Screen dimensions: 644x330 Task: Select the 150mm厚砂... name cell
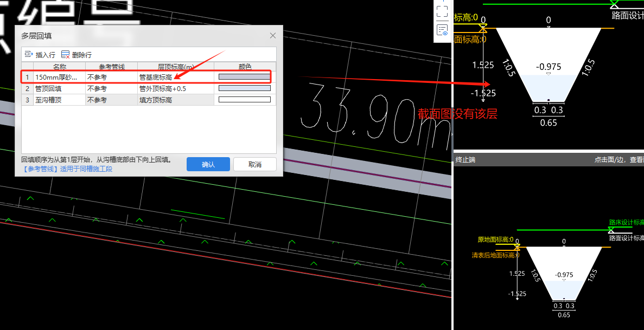(x=59, y=77)
